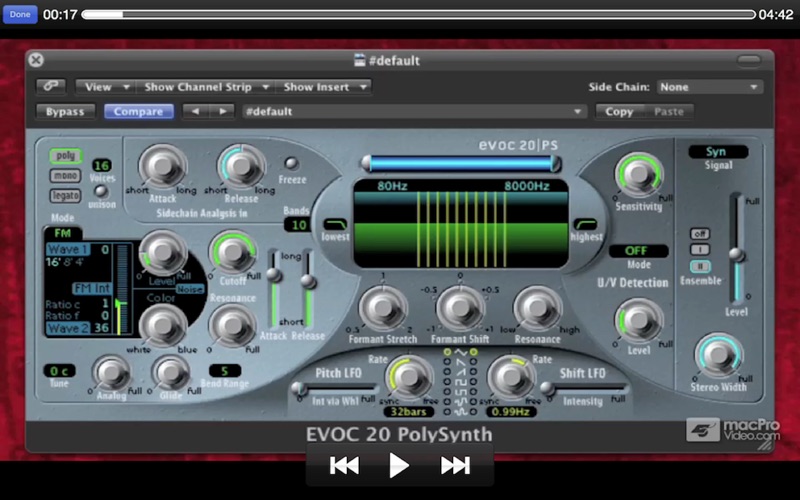Toggle the unison button

pyautogui.click(x=101, y=191)
